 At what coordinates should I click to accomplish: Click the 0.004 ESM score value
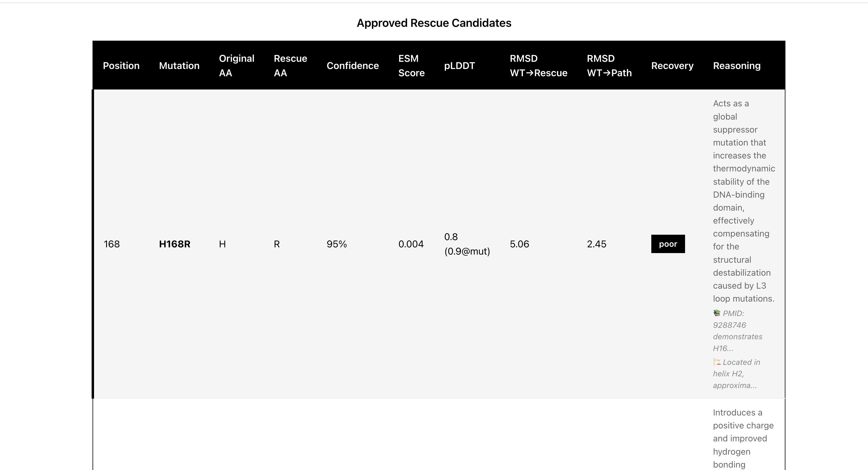point(411,244)
